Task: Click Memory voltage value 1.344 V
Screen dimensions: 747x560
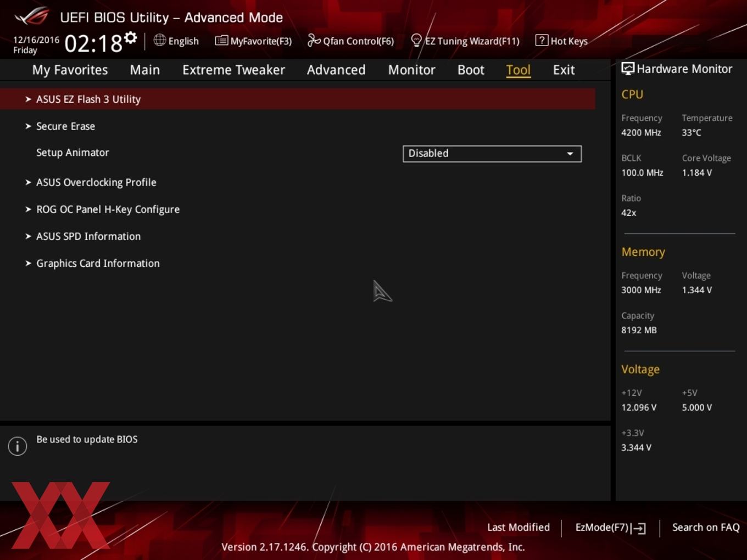Action: [x=696, y=290]
